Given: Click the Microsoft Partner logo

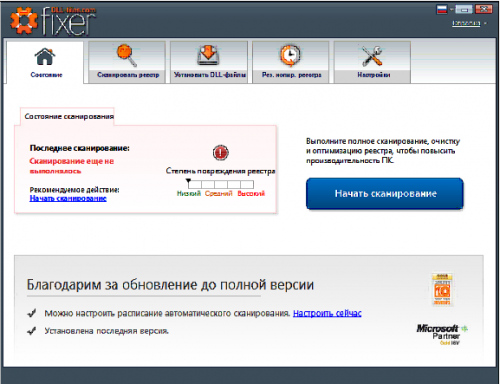Looking at the screenshot, I should (x=442, y=334).
